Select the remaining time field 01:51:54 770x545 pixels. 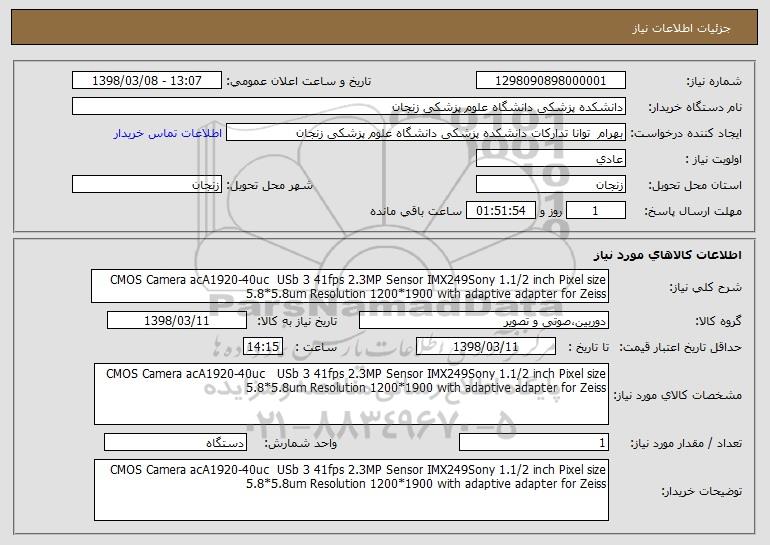pos(500,211)
